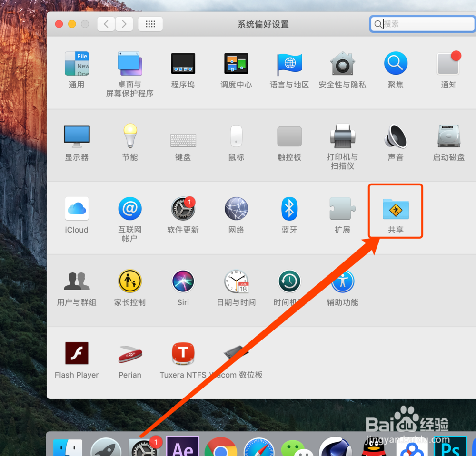
Task: Focus the search (搜索) field
Action: [x=423, y=24]
